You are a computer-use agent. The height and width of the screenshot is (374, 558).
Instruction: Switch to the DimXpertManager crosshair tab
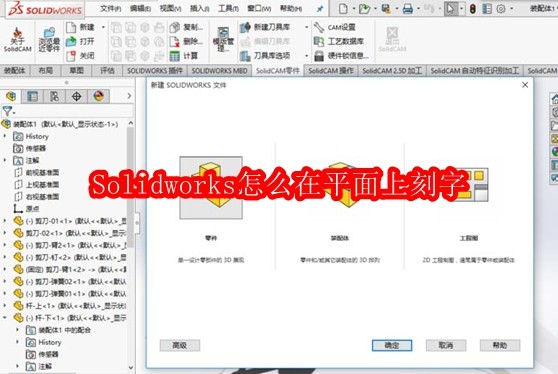(77, 96)
